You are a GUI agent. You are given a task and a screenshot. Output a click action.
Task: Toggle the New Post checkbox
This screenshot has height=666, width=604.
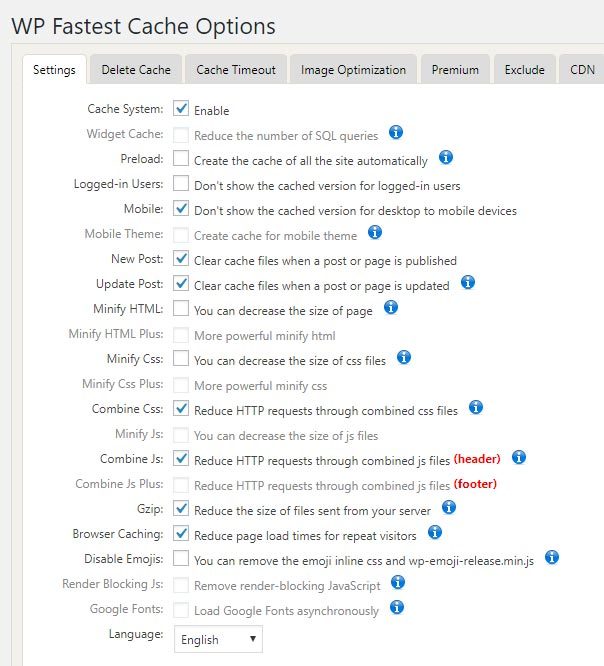coord(181,258)
